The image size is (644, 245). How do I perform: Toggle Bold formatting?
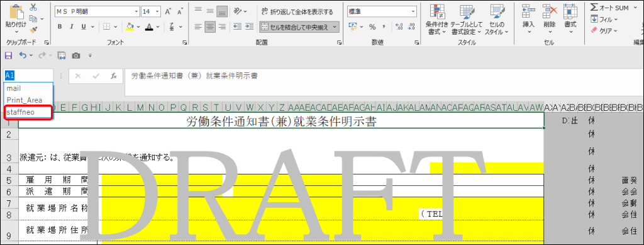coord(60,26)
